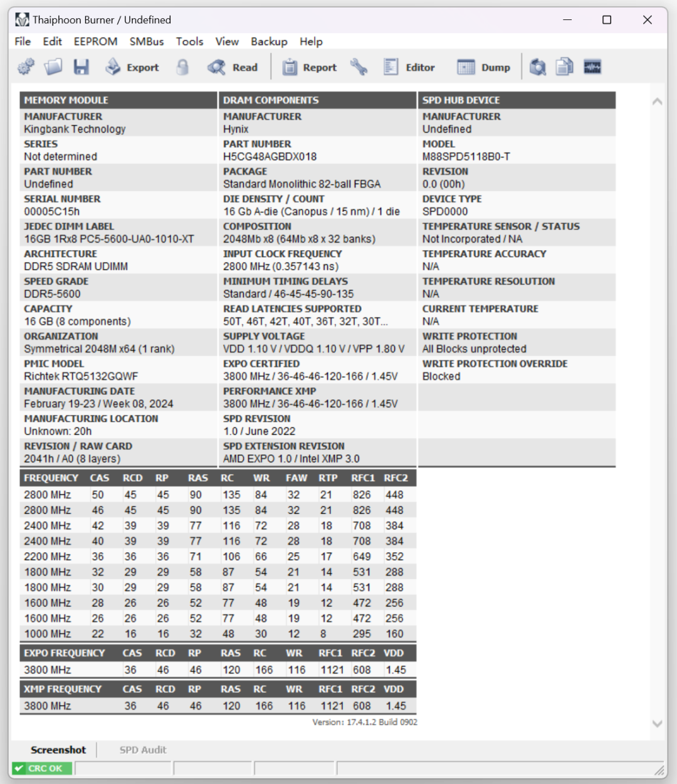Open the Edit menu
The height and width of the screenshot is (784, 677).
(x=52, y=41)
